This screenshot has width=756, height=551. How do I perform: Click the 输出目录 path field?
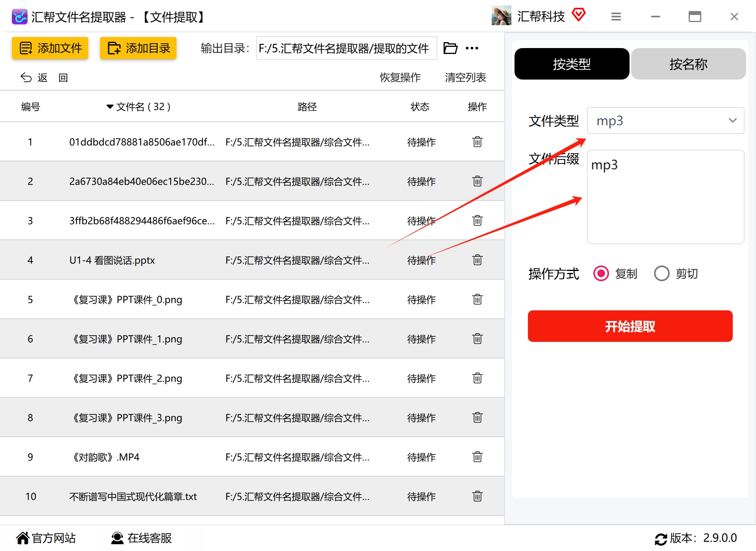346,48
